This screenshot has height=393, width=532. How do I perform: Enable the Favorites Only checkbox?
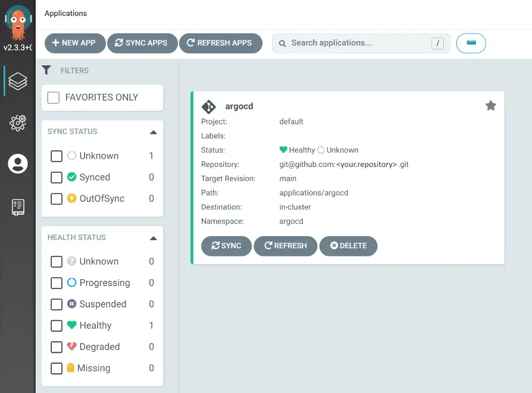(53, 97)
